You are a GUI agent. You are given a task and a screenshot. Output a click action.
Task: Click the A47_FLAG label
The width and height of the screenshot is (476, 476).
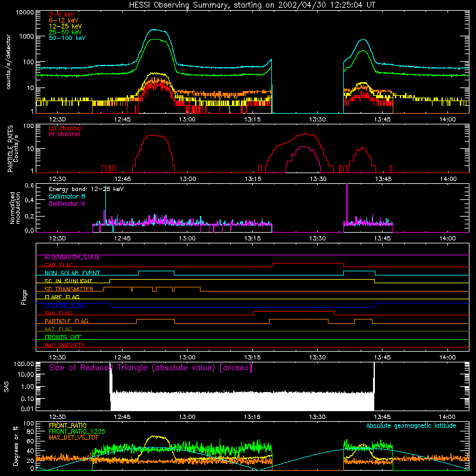pos(58,330)
